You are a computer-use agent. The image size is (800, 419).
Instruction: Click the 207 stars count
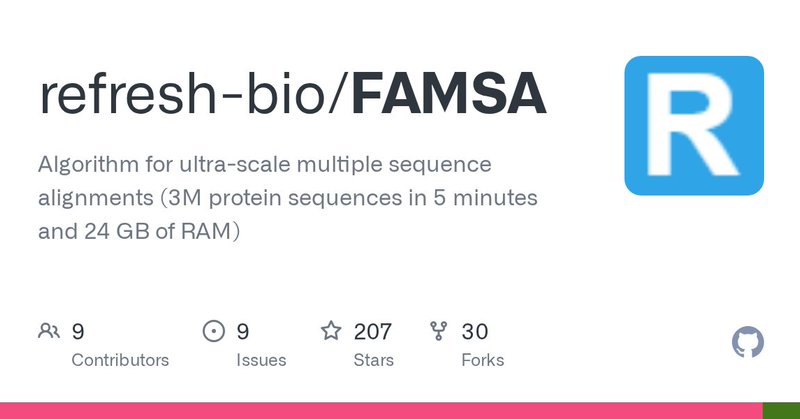(373, 331)
